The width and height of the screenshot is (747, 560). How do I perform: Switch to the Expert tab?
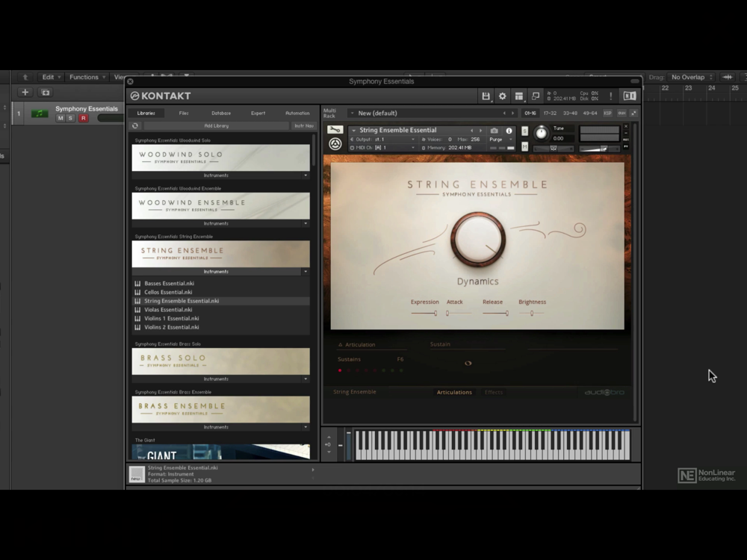(x=258, y=113)
